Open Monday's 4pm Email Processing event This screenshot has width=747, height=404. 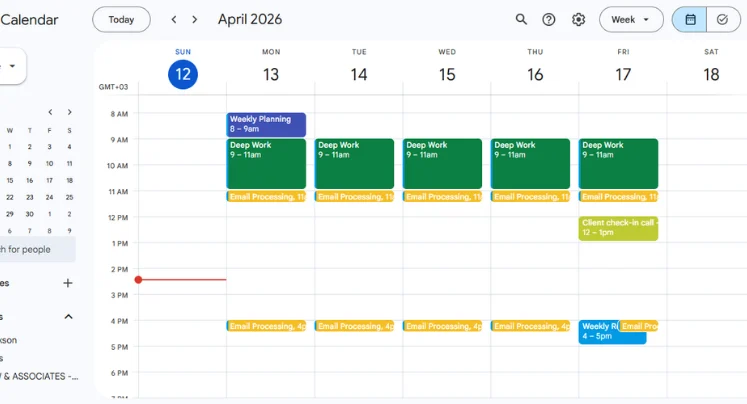pos(266,326)
